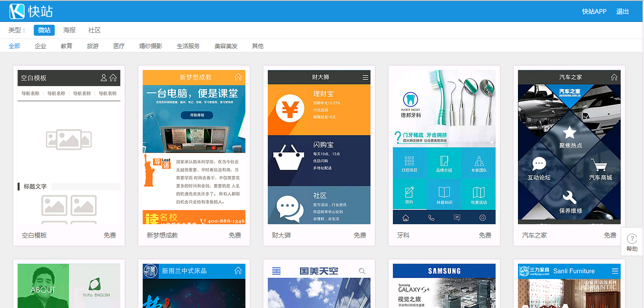Click 保养维修 wrench icon

coord(569,197)
